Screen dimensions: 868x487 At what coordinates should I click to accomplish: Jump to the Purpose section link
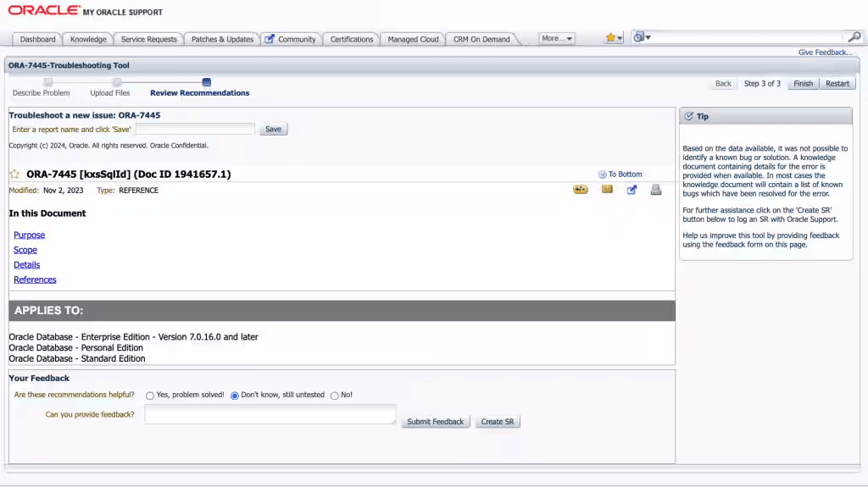30,235
